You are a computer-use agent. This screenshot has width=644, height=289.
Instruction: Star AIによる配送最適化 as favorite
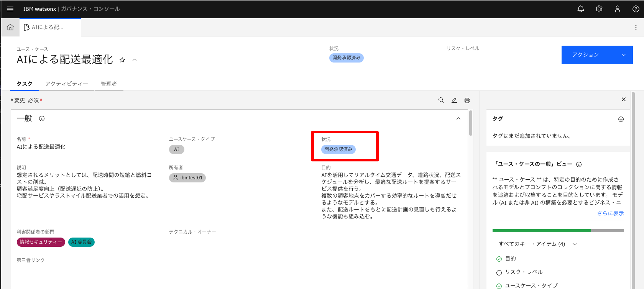click(122, 60)
